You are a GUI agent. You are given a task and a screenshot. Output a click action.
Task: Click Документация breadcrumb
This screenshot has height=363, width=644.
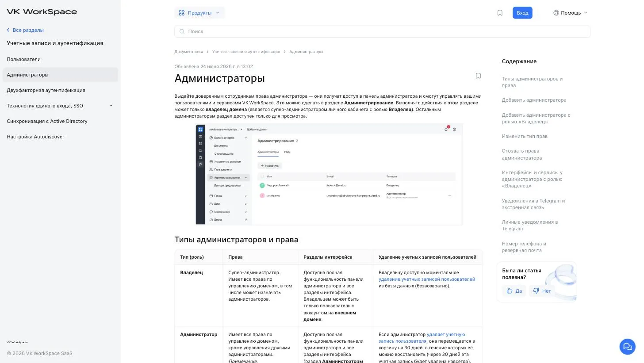pos(188,52)
